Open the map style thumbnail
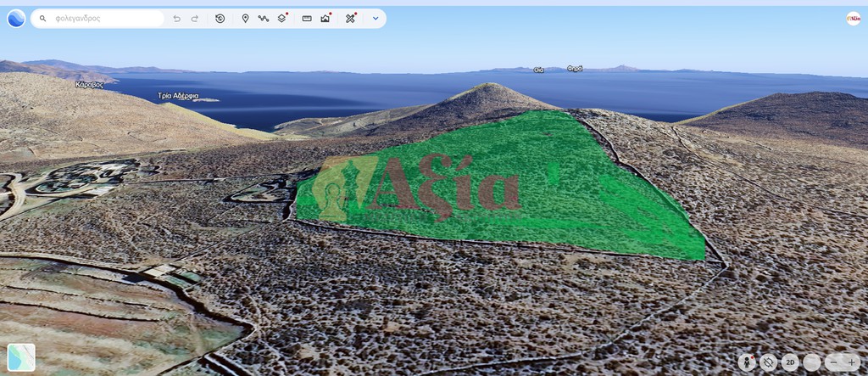The image size is (868, 376). coord(21,357)
